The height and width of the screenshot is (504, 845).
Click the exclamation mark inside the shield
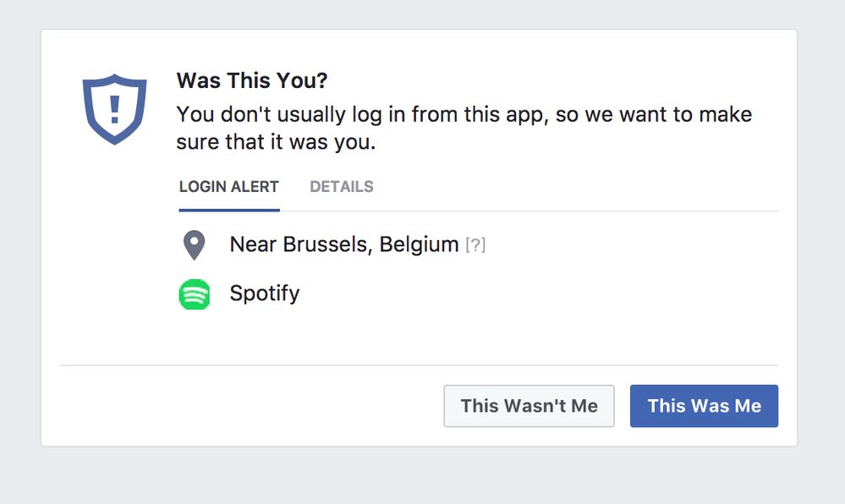coord(114,110)
